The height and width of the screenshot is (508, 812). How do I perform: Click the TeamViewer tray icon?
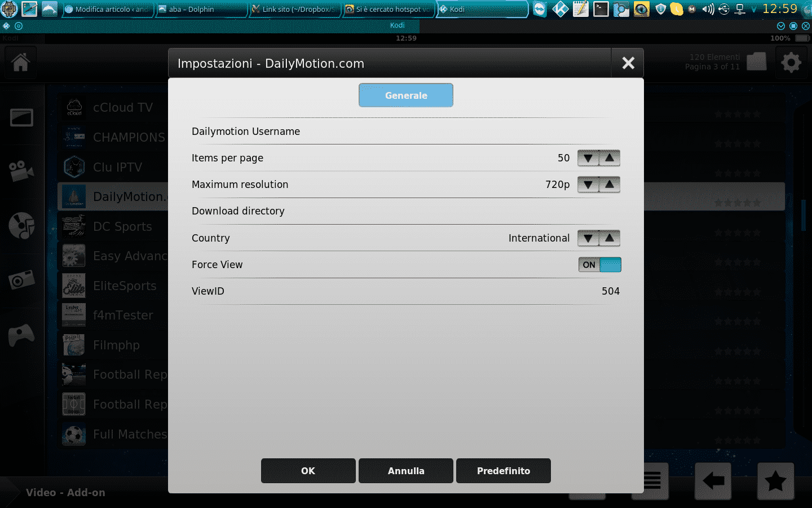pyautogui.click(x=540, y=9)
